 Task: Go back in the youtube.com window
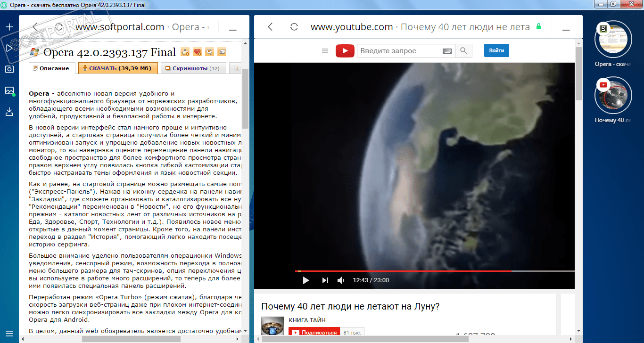coord(270,27)
